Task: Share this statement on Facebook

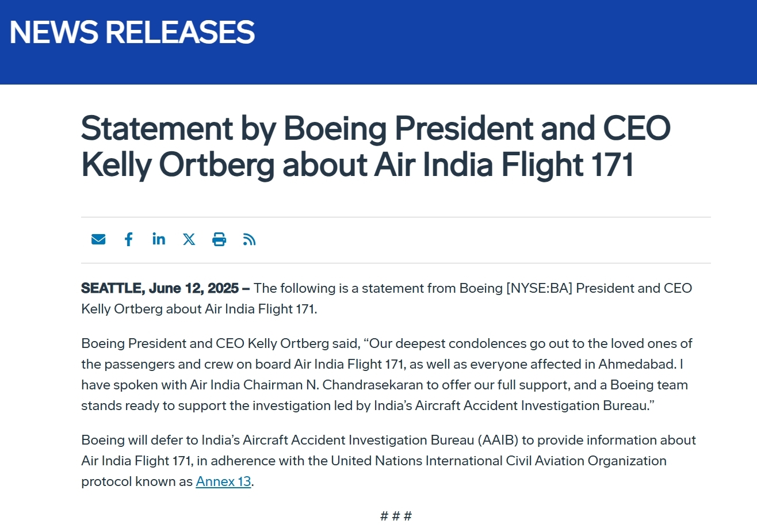Action: pos(129,239)
